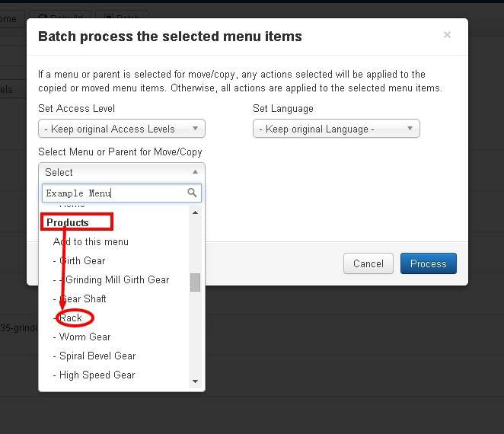Pick the Girth Gear menu item

79,260
